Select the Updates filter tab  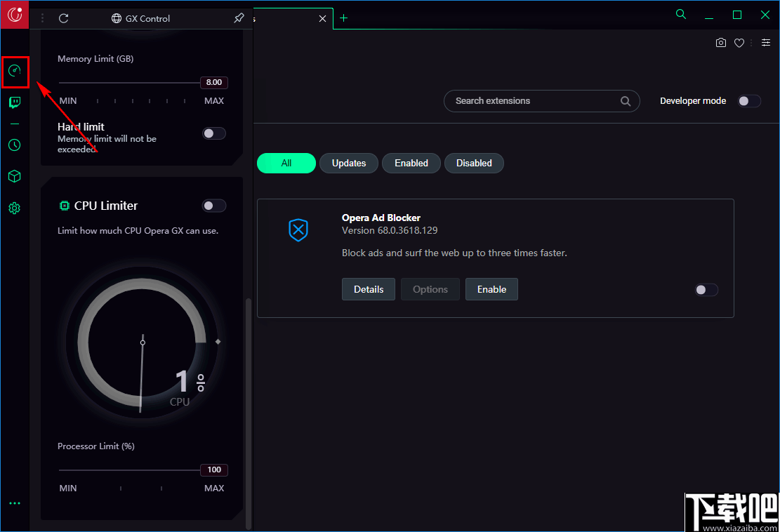[349, 163]
